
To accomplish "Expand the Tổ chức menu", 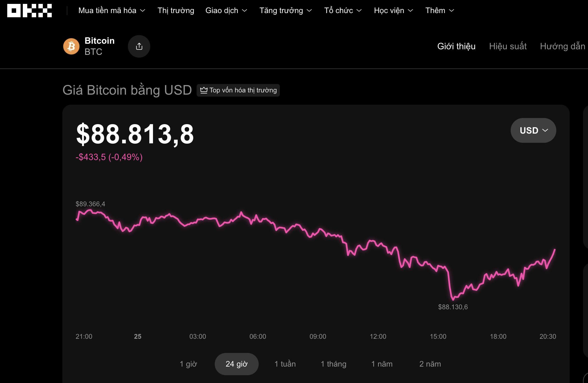I will (343, 11).
